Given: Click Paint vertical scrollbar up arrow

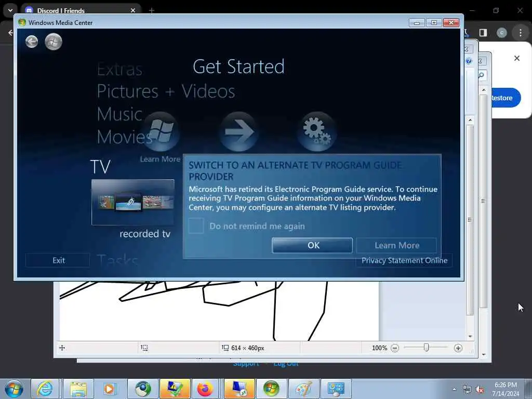Looking at the screenshot, I should [x=470, y=120].
